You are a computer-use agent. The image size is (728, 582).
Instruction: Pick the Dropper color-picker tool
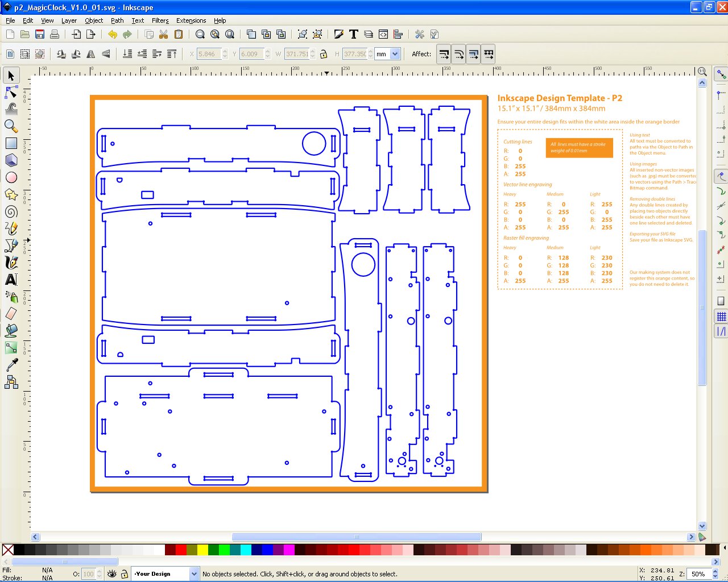tap(10, 364)
